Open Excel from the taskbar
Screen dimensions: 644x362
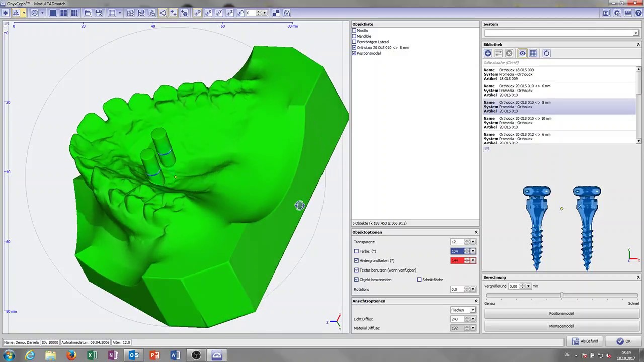pyautogui.click(x=92, y=355)
